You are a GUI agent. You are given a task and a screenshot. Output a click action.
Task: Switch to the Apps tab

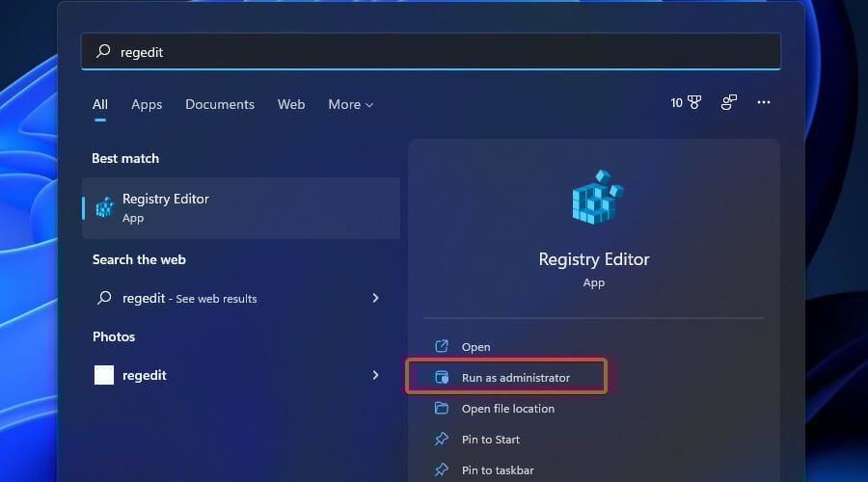tap(147, 104)
